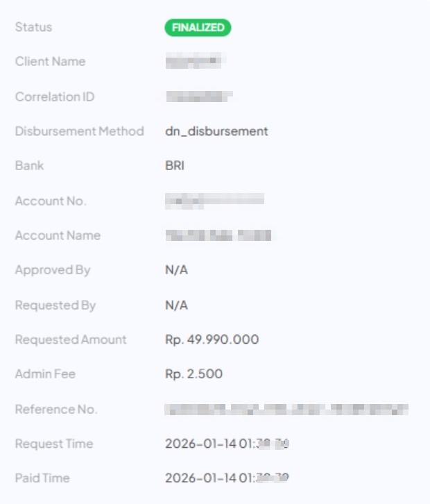
Task: Click the blurred Account No. value
Action: (214, 201)
